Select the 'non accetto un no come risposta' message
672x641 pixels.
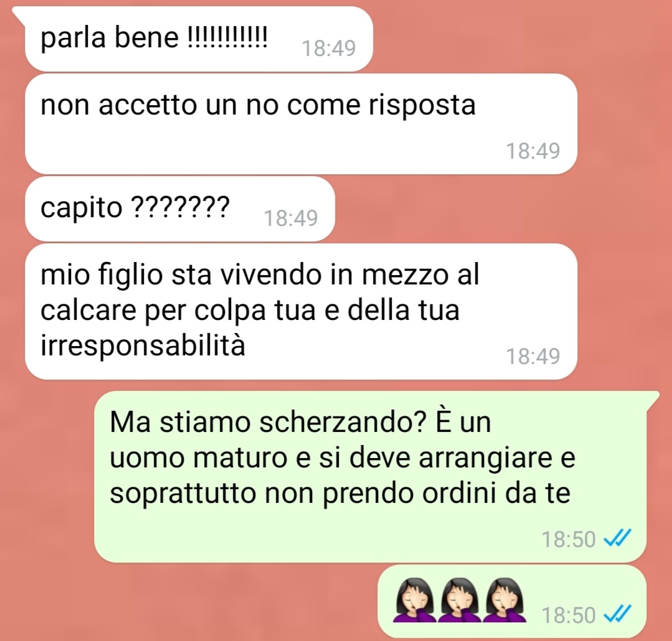point(301,124)
